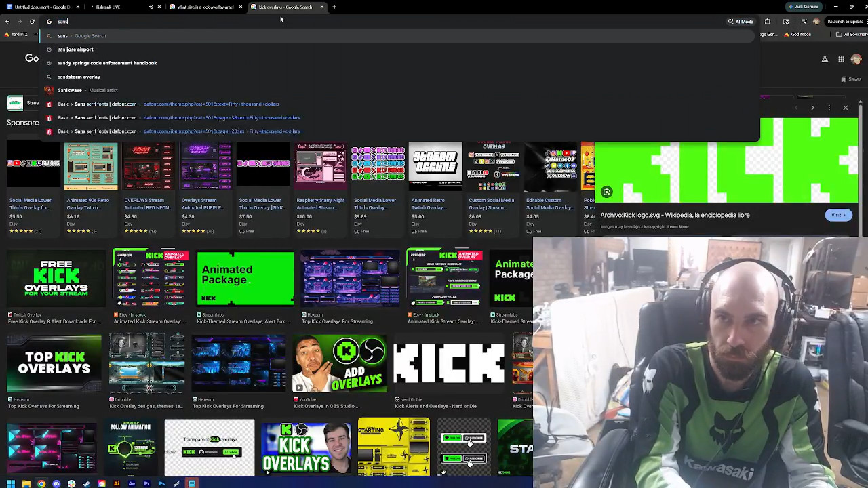Open a new browser tab
Viewport: 868px width, 488px height.
[x=334, y=7]
